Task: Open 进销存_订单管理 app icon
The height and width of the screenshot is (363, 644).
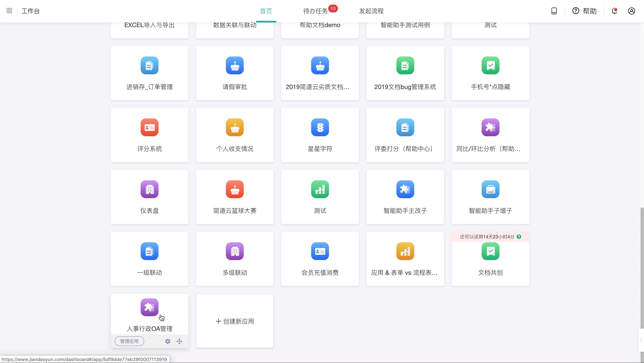Action: (150, 65)
